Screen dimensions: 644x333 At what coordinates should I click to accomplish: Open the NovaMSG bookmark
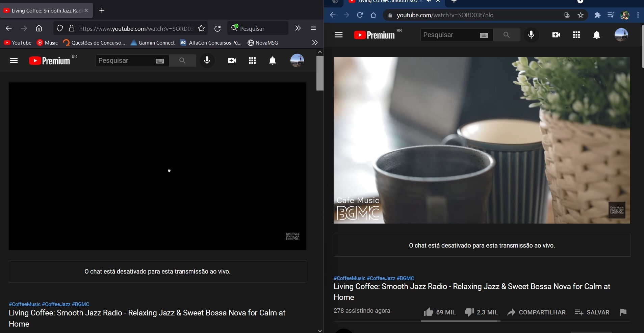[263, 43]
